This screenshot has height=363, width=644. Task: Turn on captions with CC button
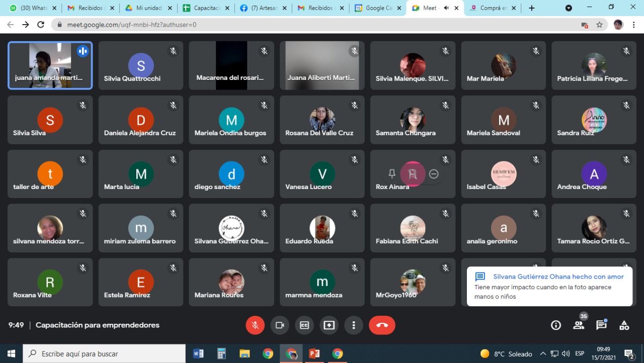pyautogui.click(x=304, y=325)
